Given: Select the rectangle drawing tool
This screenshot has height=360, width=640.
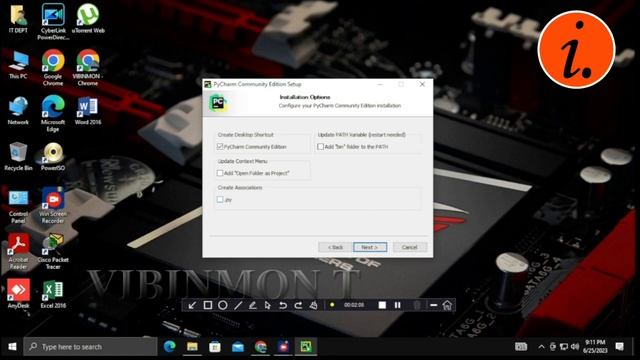Looking at the screenshot, I should coord(207,305).
